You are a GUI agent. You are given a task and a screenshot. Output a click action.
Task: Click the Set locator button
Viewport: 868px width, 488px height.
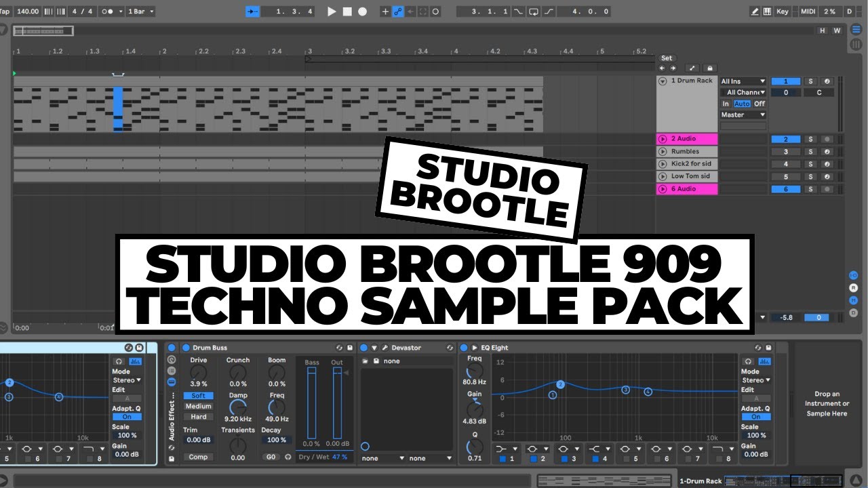coord(667,58)
